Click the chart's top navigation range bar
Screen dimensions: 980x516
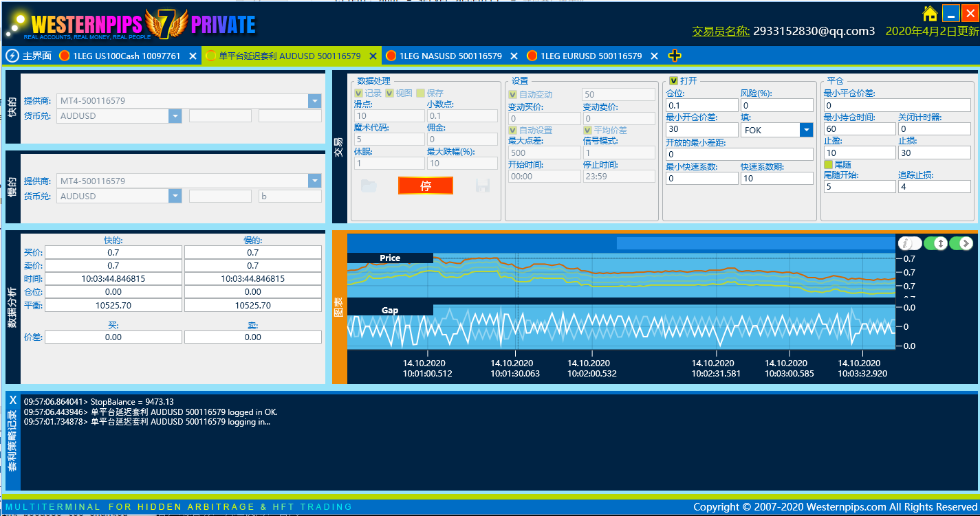pos(754,243)
